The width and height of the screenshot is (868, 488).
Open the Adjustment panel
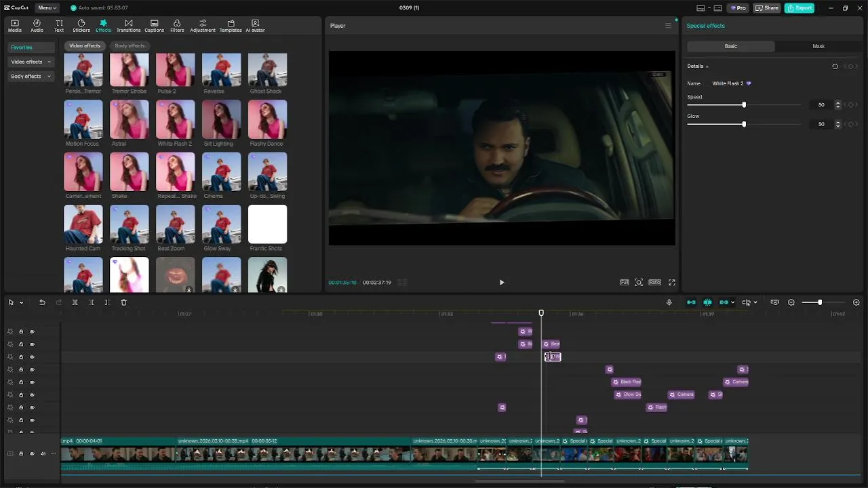[203, 26]
